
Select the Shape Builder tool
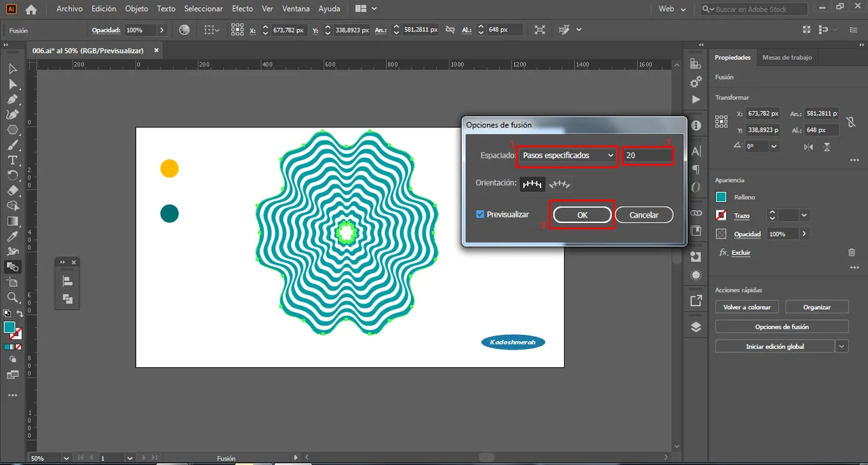12,206
